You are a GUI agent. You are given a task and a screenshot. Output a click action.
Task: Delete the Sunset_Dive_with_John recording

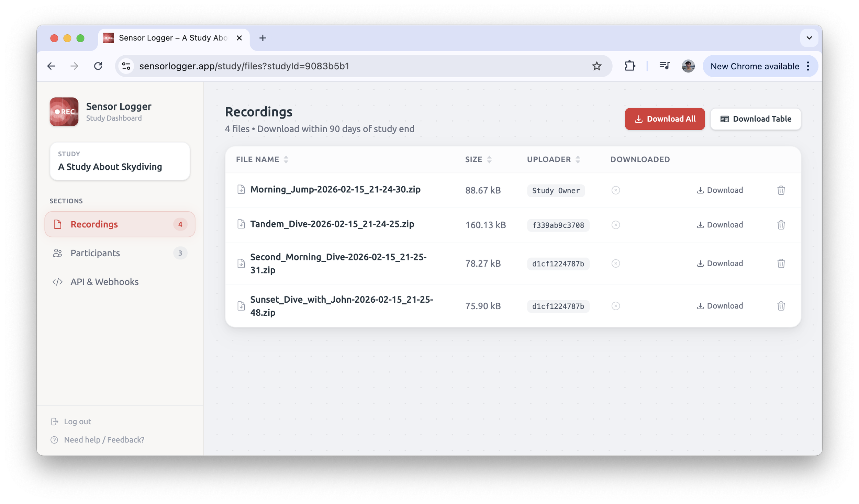pos(781,306)
